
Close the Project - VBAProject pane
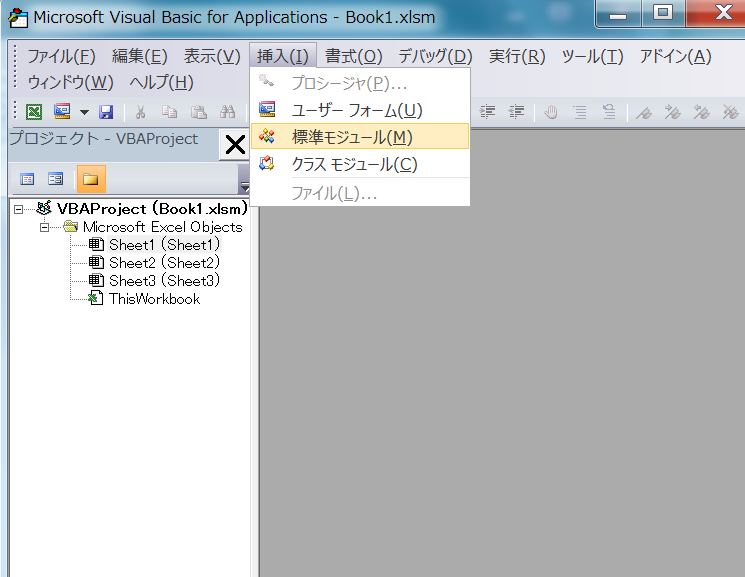(235, 145)
